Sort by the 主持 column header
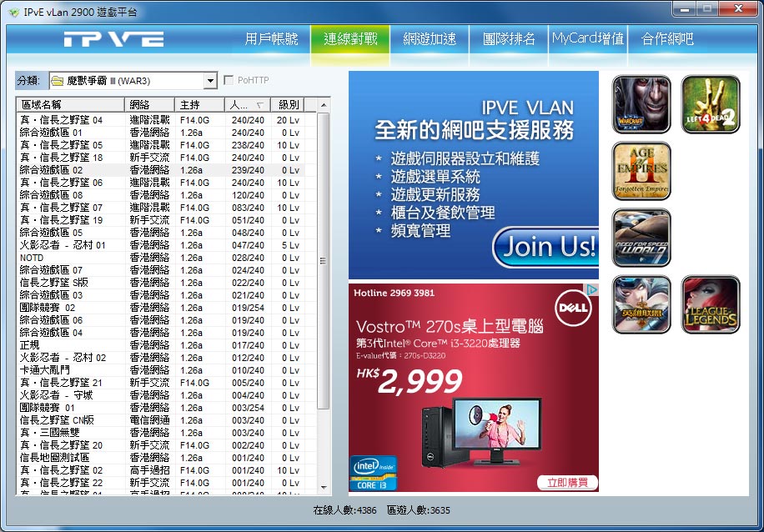This screenshot has height=532, width=764. pos(199,105)
